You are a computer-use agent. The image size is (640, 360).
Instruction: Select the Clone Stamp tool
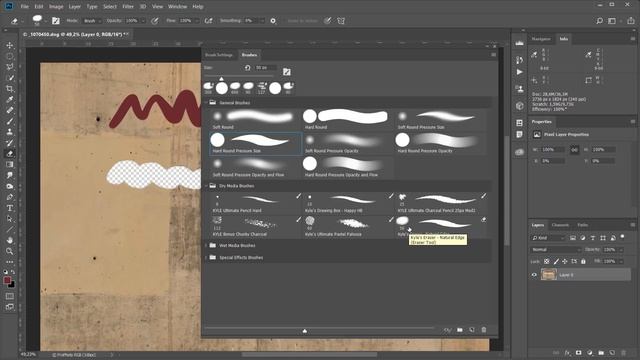(10, 132)
